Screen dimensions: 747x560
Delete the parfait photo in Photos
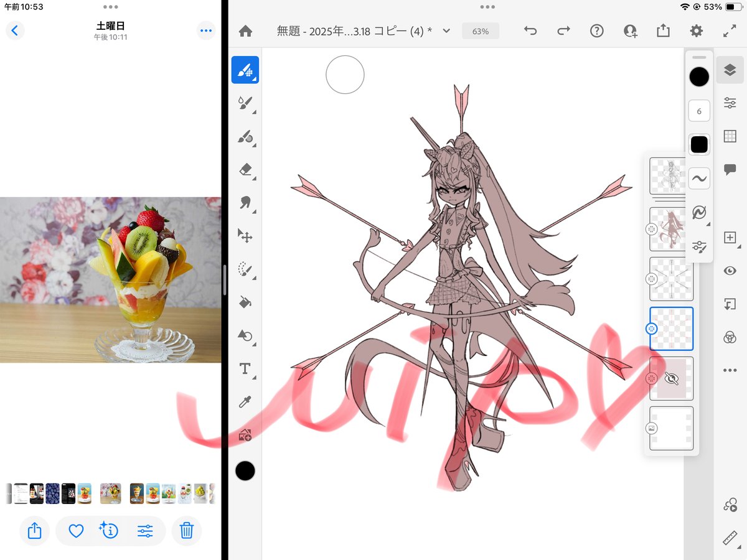click(x=187, y=531)
